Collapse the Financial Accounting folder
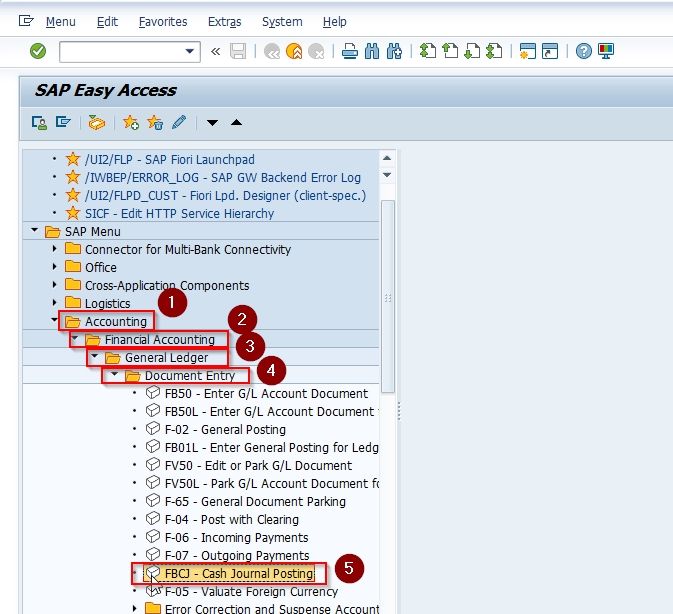 pos(75,339)
